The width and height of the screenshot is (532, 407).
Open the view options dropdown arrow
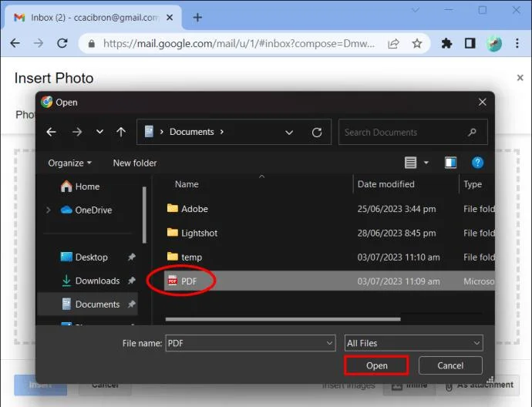tap(426, 163)
